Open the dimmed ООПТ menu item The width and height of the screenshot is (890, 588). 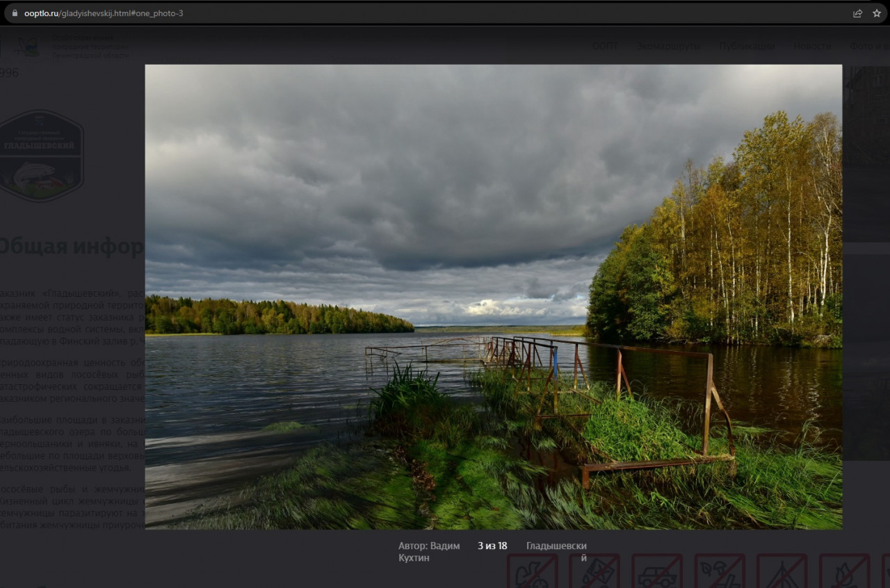605,46
